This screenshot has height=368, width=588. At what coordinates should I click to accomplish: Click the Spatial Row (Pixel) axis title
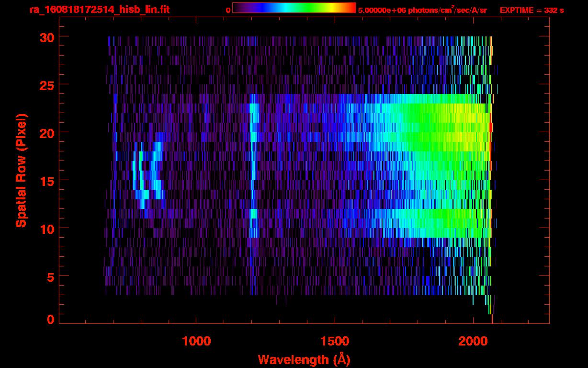click(21, 170)
